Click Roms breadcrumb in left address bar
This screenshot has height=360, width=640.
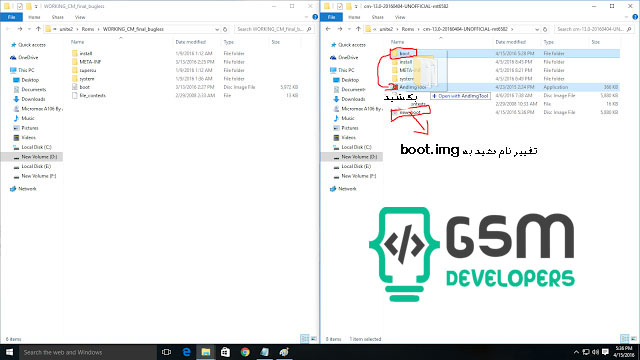[88, 29]
